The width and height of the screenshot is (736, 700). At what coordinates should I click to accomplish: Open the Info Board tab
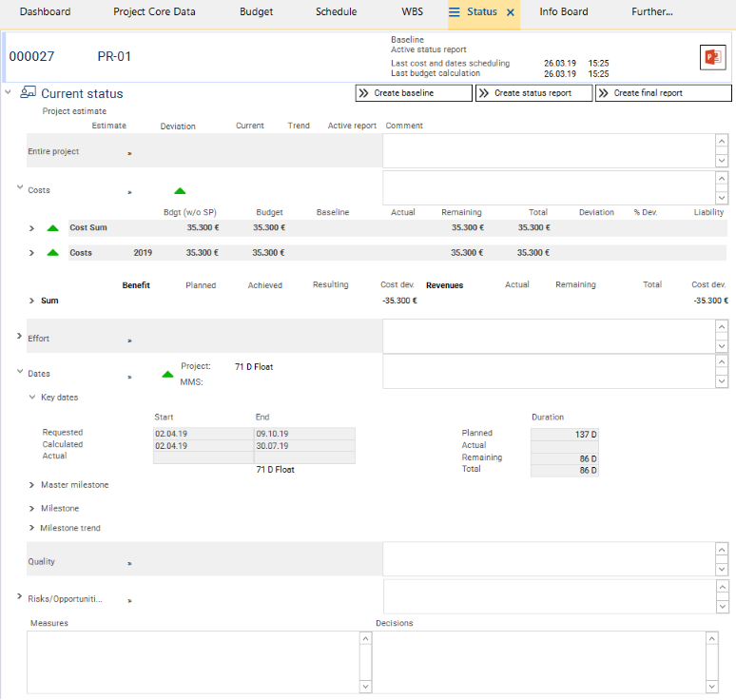[563, 11]
